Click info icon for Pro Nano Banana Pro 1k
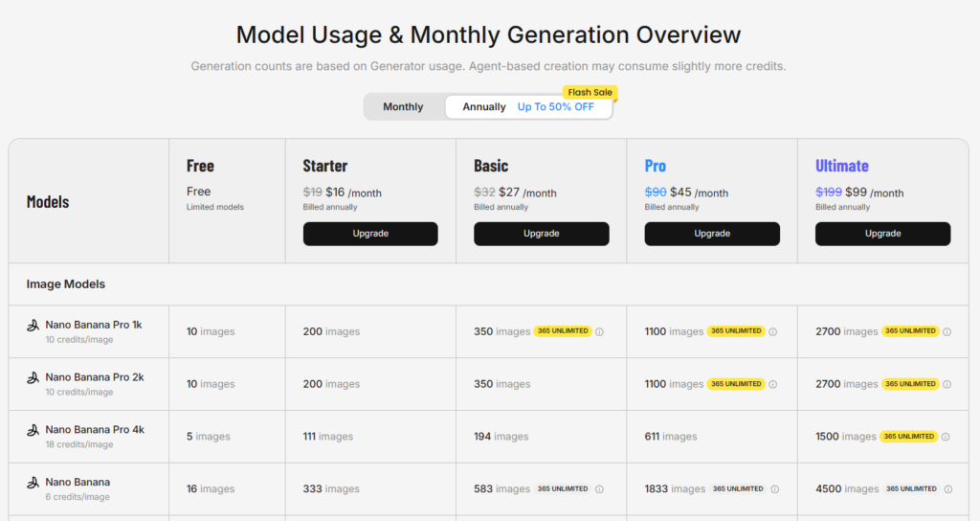This screenshot has height=521, width=980. (x=773, y=332)
